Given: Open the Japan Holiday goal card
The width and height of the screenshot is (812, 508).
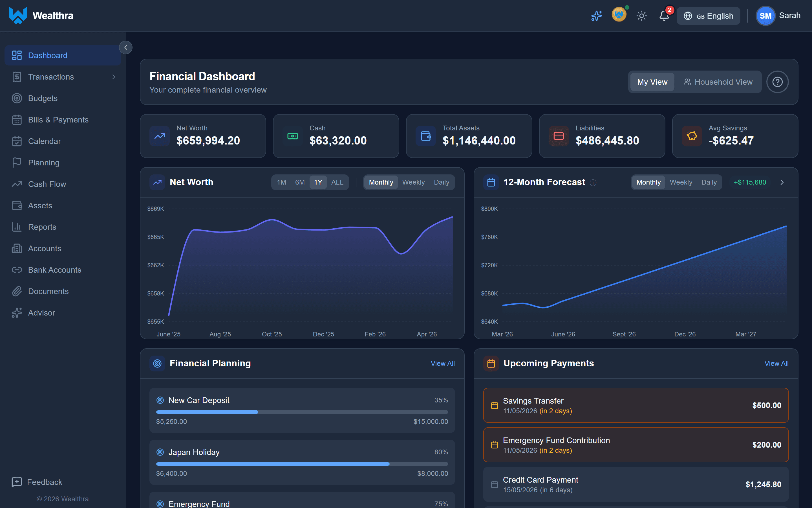Looking at the screenshot, I should [x=302, y=462].
